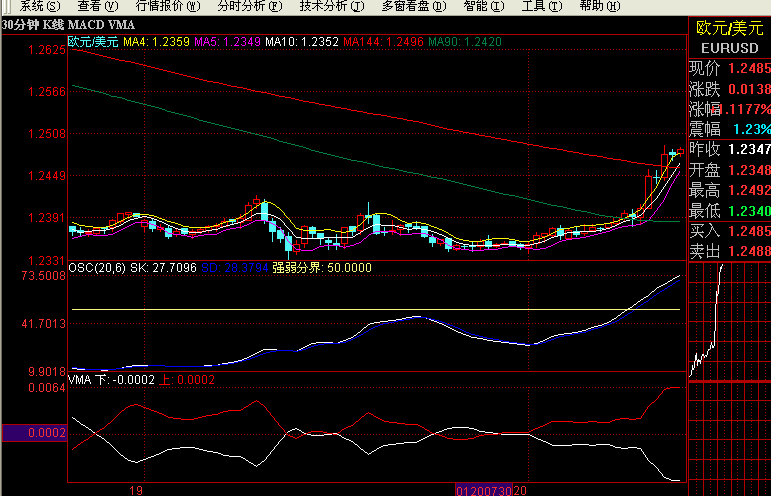Select the red MA144 indicator label
This screenshot has width=771, height=496.
[x=381, y=42]
